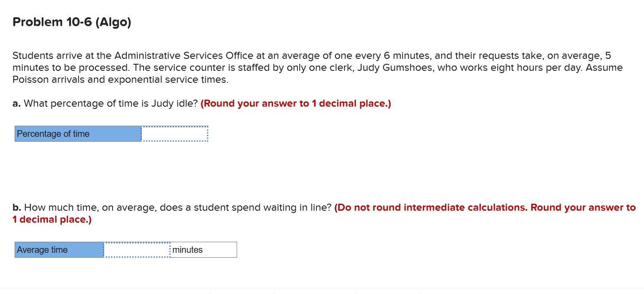Click inside the dotted answer box under part b
Image resolution: width=644 pixels, height=294 pixels.
click(x=137, y=249)
